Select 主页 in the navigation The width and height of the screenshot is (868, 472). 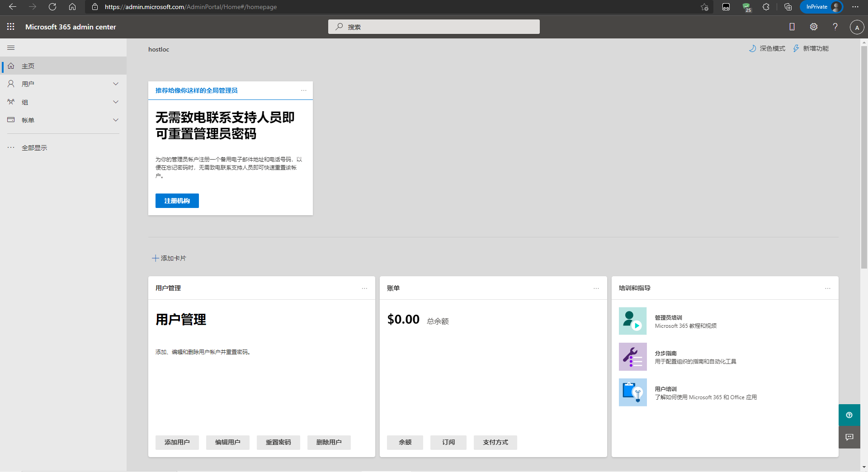pos(63,66)
